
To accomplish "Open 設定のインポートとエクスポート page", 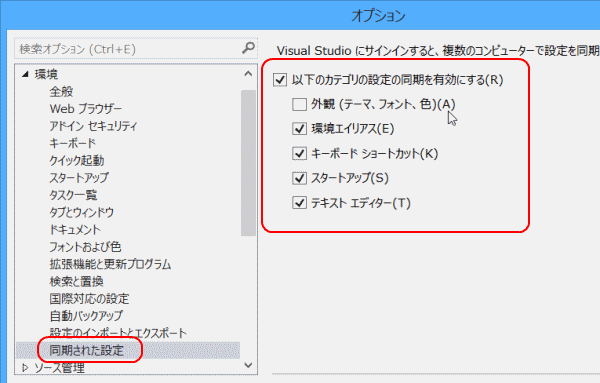I will (x=118, y=333).
